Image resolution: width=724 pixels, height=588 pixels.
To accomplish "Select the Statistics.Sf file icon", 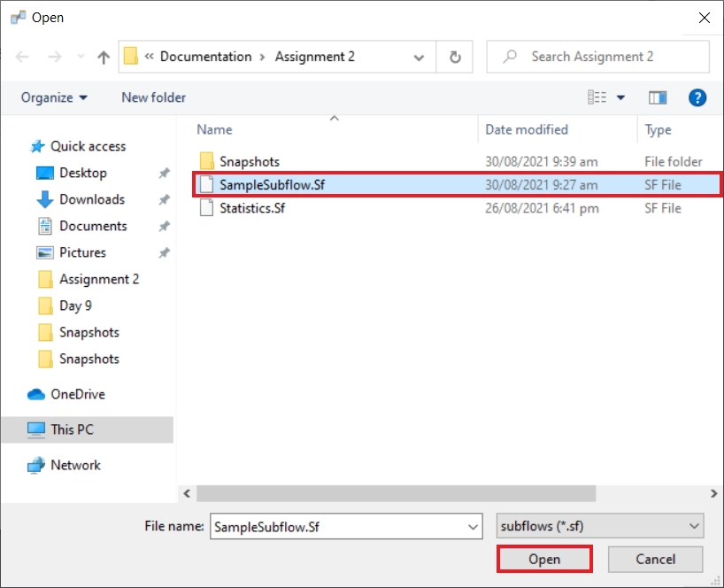I will (x=206, y=208).
